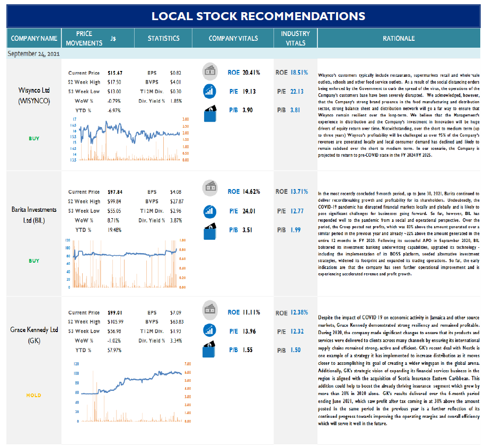Open the Grace Kennedy price chart
The width and height of the screenshot is (494, 448).
tap(132, 392)
